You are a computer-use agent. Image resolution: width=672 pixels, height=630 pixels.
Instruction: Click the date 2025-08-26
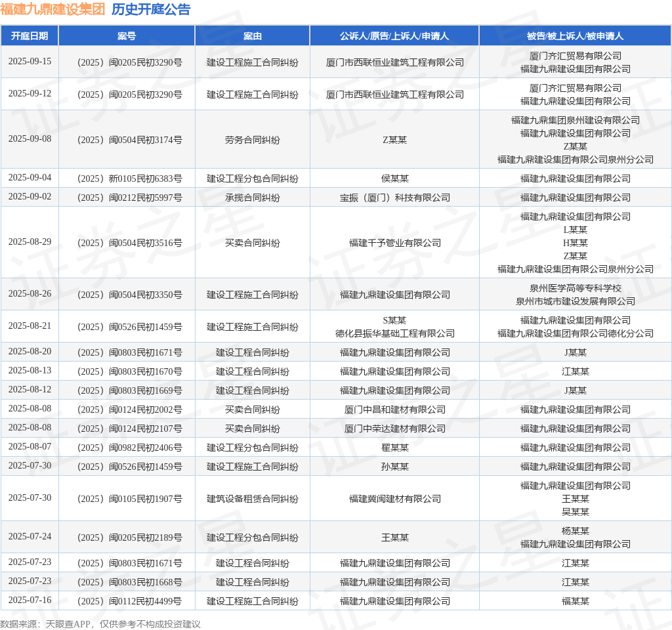[30, 293]
